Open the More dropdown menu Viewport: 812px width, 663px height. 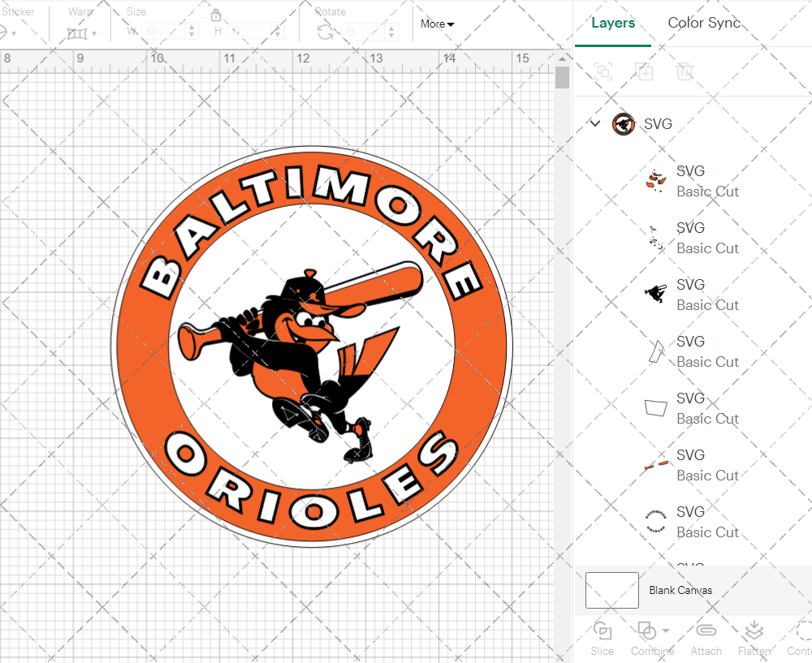437,24
